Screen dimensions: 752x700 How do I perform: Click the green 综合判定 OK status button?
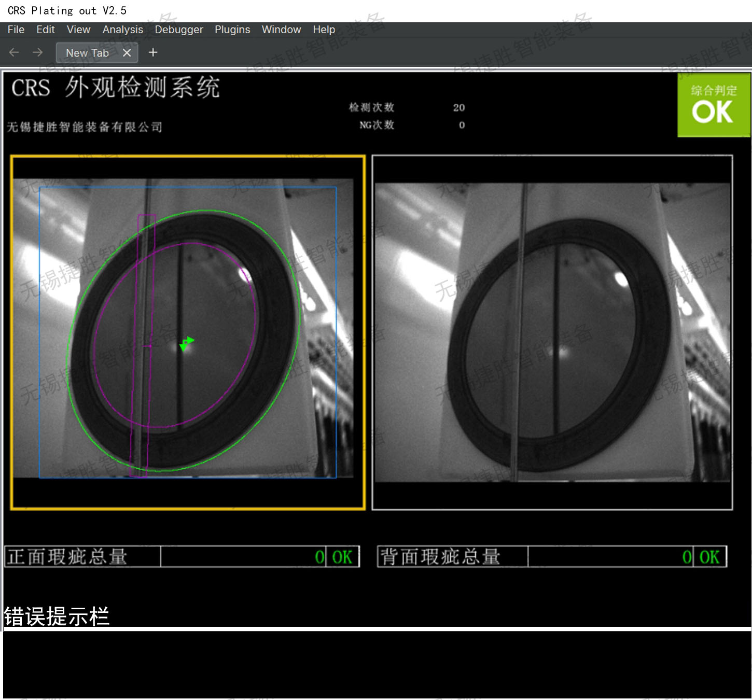[x=713, y=105]
